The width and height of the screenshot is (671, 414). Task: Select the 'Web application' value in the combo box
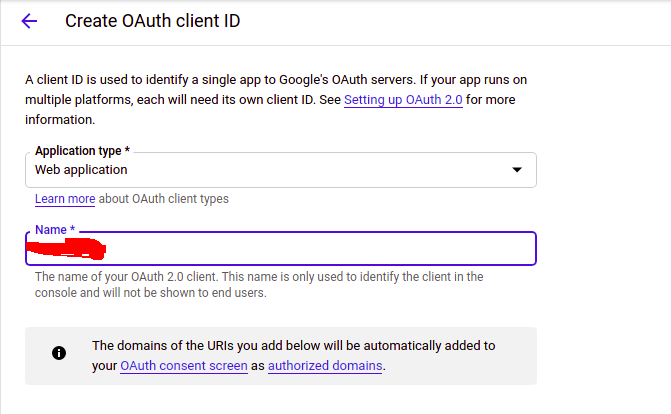coord(81,170)
